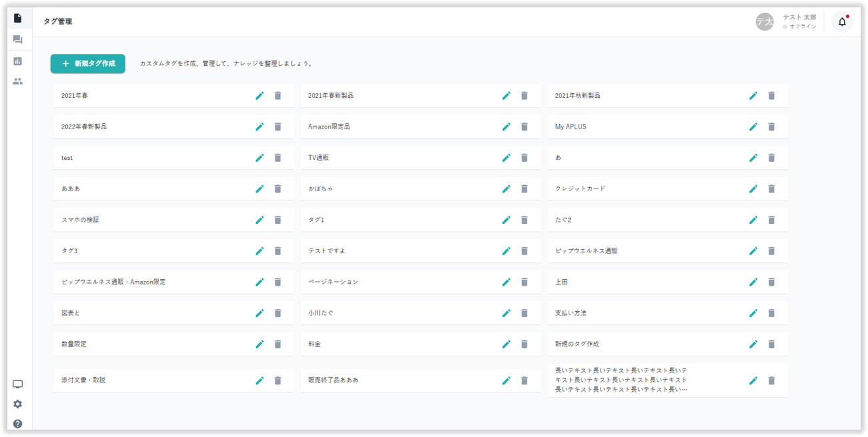Delete the test tag
The width and height of the screenshot is (868, 437).
click(x=278, y=158)
